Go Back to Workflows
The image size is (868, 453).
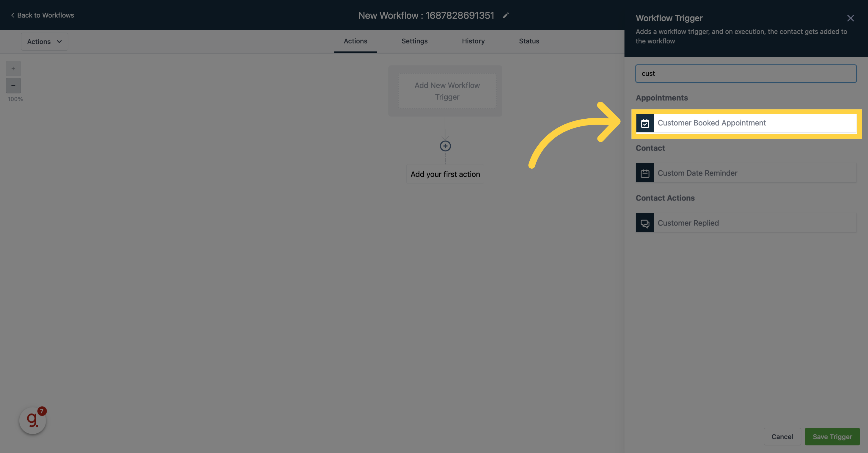coord(43,15)
